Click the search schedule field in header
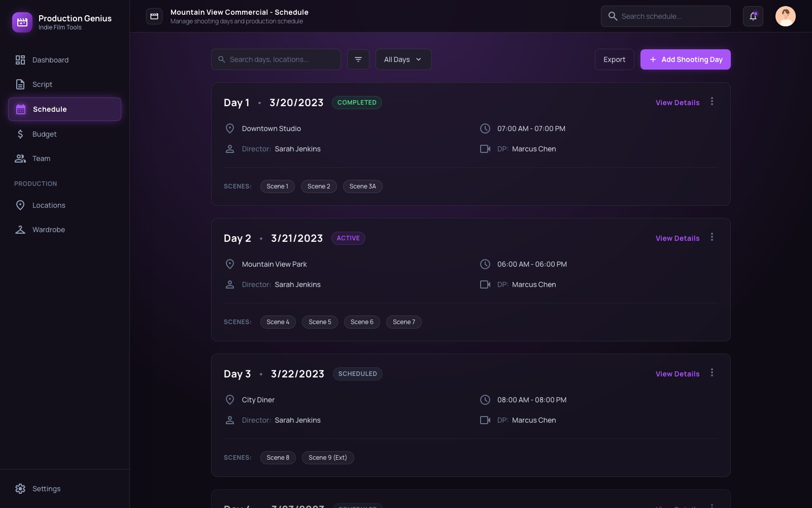 click(666, 16)
